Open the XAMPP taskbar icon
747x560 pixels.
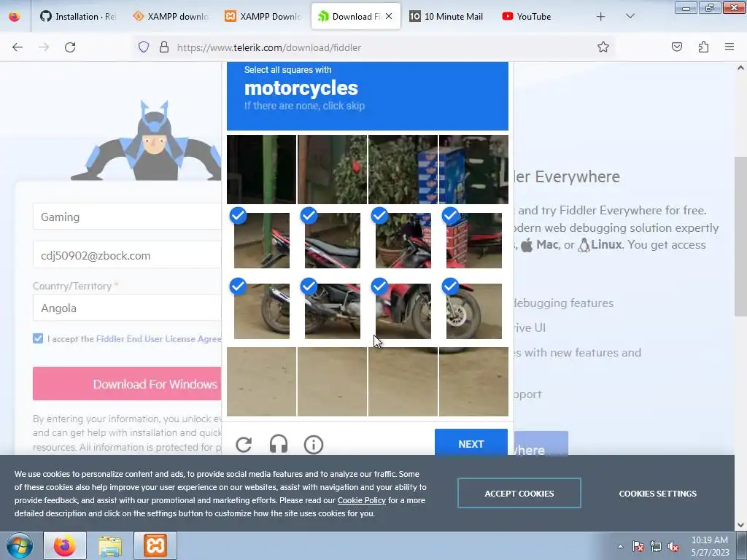tap(155, 545)
